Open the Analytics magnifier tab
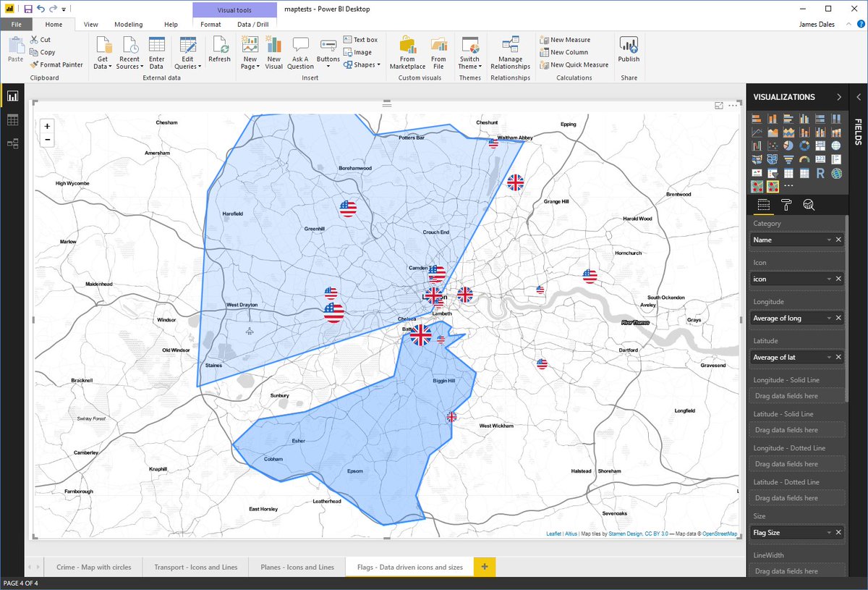The width and height of the screenshot is (868, 590). coord(809,205)
